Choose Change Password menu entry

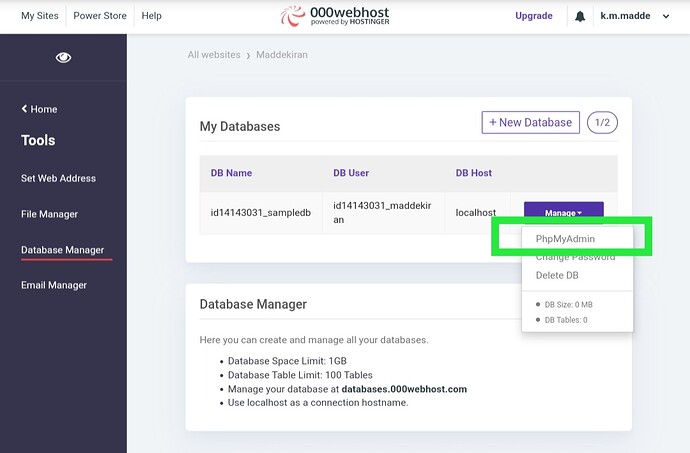pos(575,258)
